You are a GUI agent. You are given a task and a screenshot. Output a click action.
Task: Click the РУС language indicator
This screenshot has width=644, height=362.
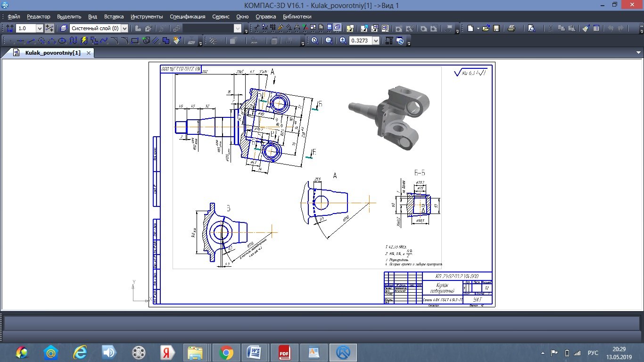[x=593, y=353]
